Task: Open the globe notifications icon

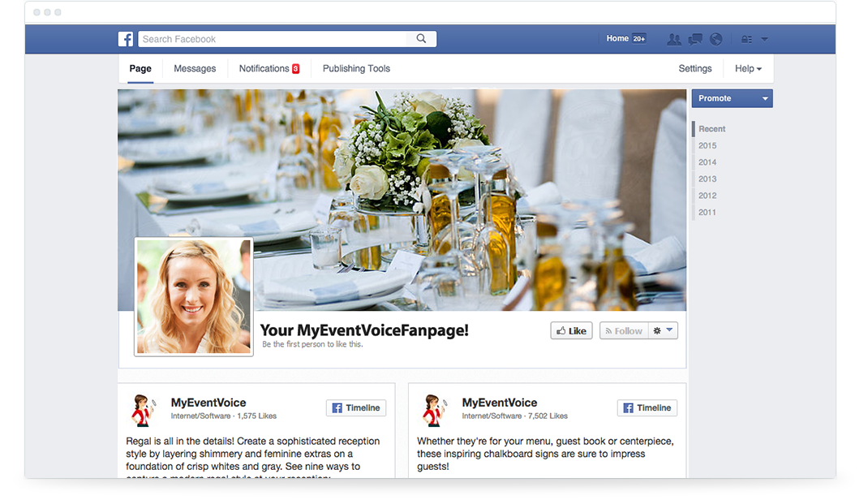Action: pos(715,39)
